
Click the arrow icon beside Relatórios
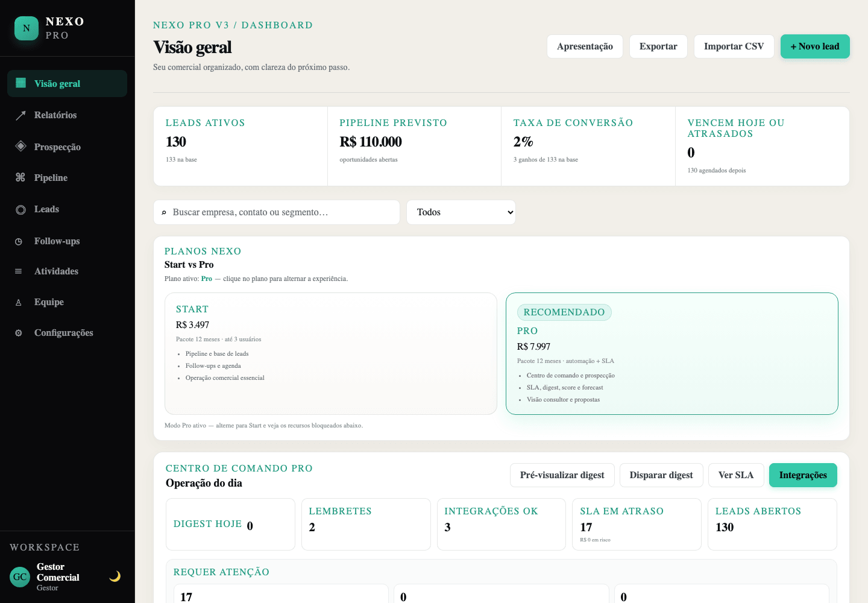(20, 115)
